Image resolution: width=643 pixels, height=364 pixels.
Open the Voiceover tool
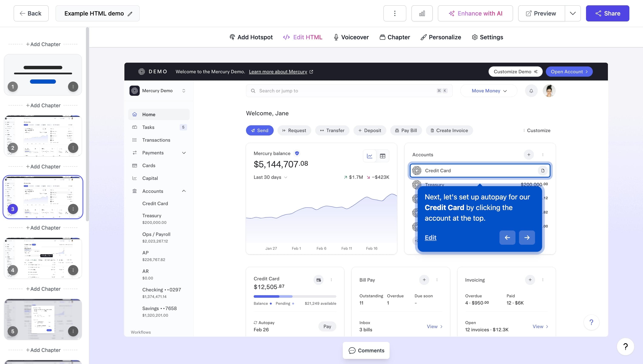click(351, 37)
